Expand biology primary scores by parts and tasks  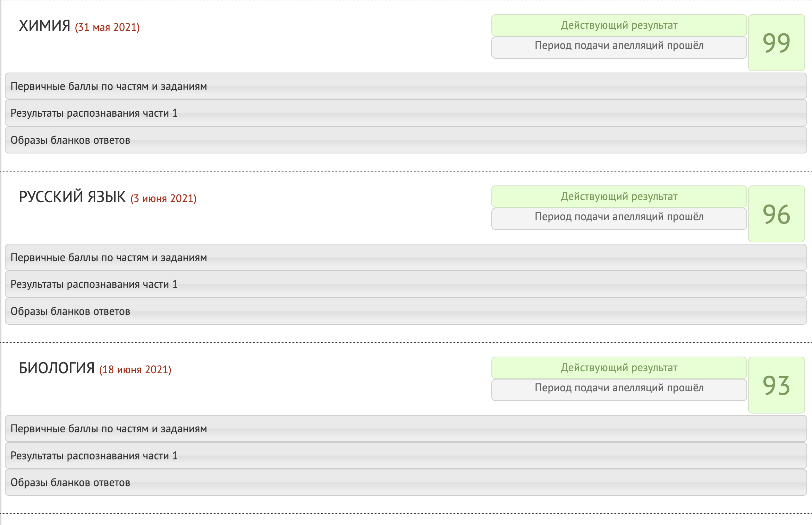tap(405, 428)
